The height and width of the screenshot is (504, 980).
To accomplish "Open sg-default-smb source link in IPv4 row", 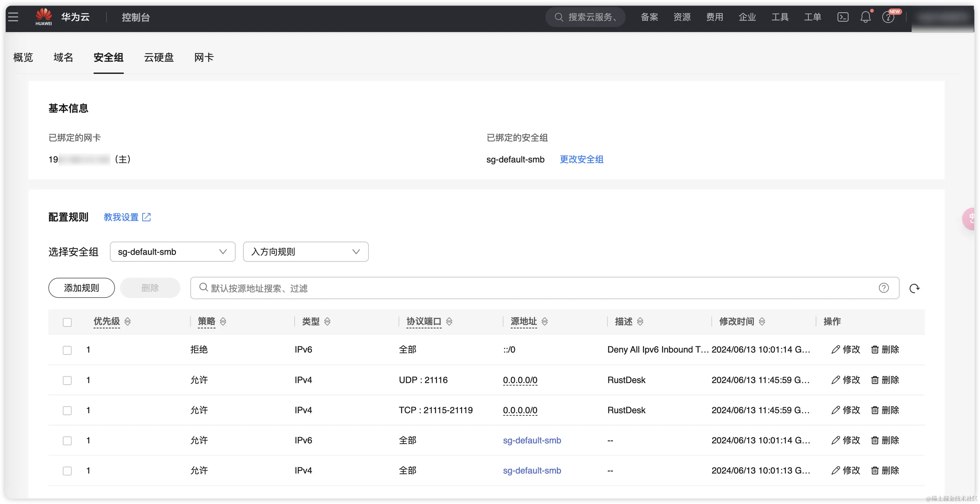I will (532, 470).
